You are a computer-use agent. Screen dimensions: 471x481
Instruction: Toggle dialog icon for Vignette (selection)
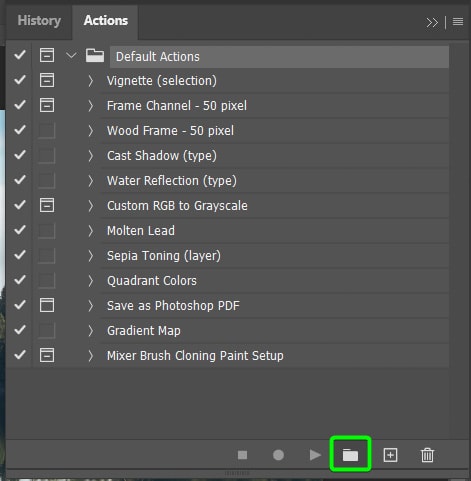(x=47, y=80)
